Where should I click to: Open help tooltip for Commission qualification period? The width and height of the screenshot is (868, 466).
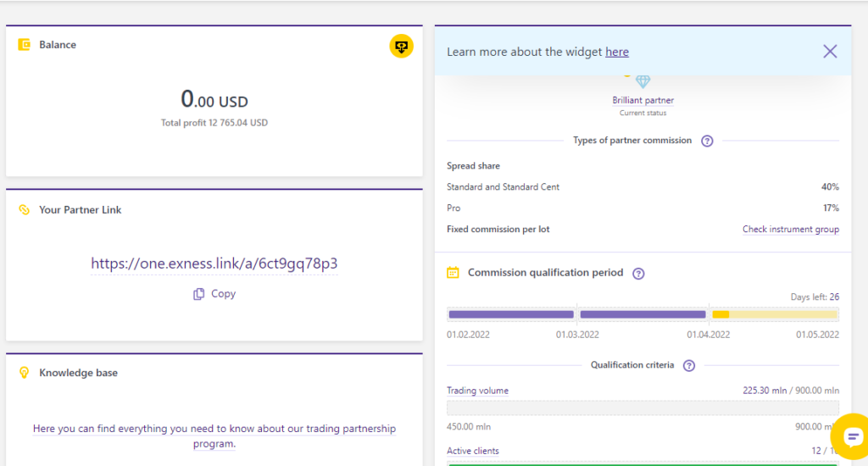tap(638, 274)
